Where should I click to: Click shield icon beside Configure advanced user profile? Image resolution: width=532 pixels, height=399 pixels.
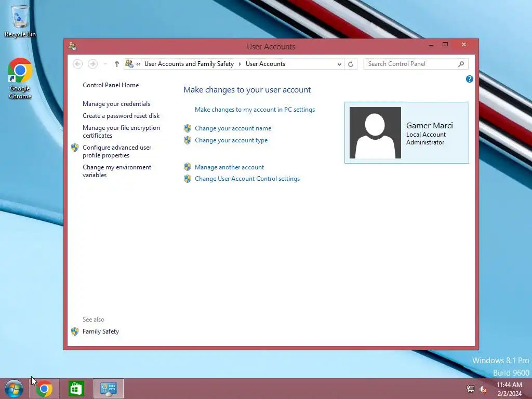coord(75,148)
